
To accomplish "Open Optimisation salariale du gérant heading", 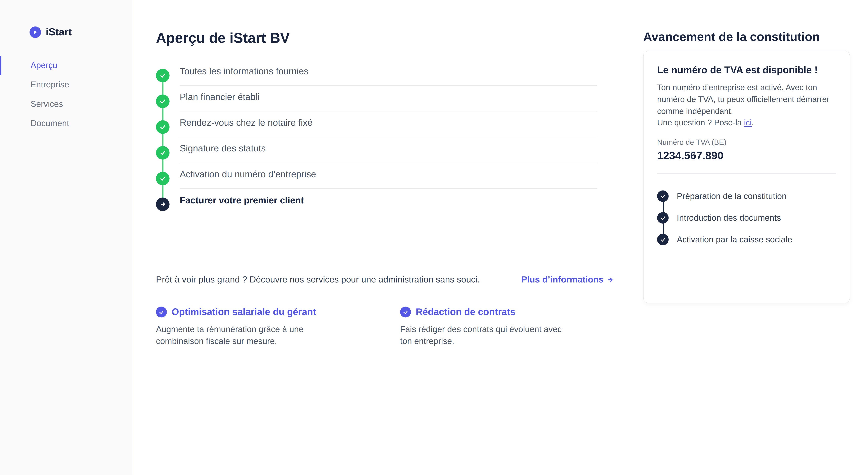I will pyautogui.click(x=244, y=312).
